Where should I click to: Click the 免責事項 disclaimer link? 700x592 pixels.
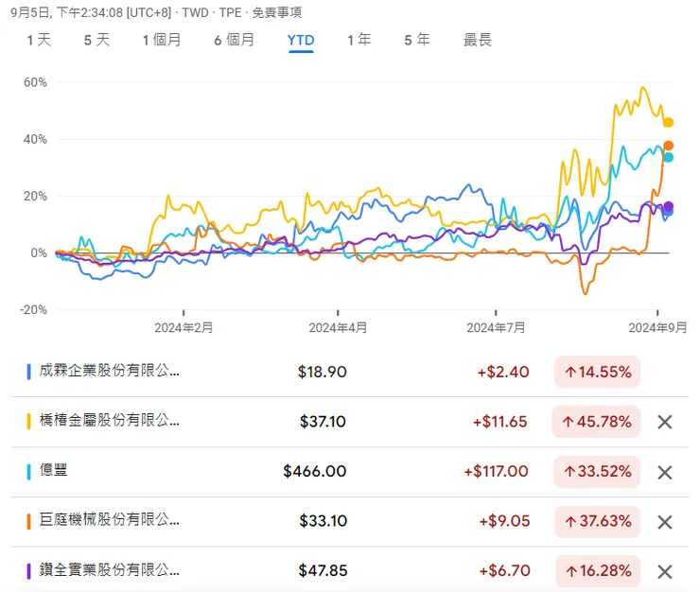pos(277,12)
